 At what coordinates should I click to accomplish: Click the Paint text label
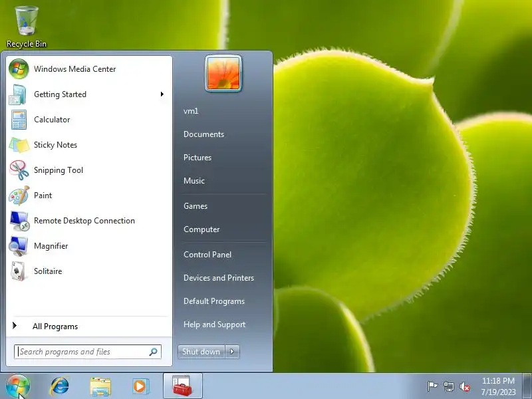coord(43,196)
